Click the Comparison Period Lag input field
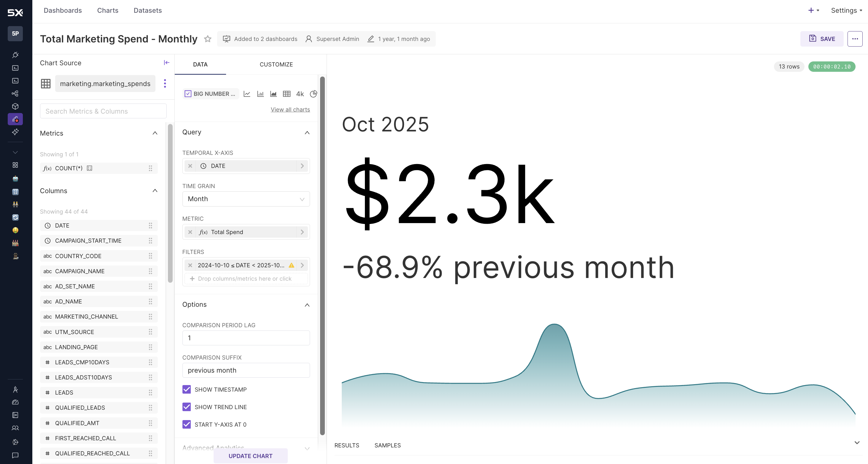 point(246,338)
